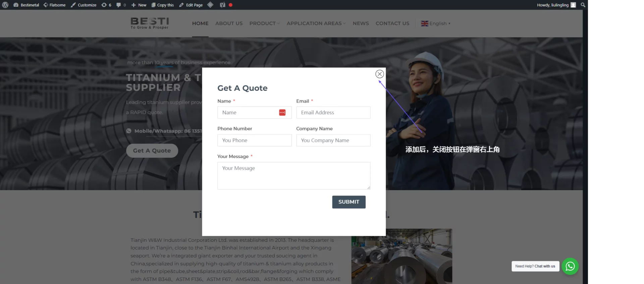Open the Yoast SEO icon
This screenshot has height=284, width=644.
click(222, 5)
